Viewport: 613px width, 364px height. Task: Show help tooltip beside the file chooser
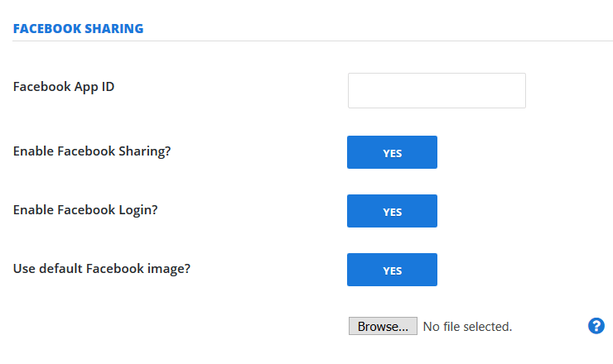click(596, 326)
